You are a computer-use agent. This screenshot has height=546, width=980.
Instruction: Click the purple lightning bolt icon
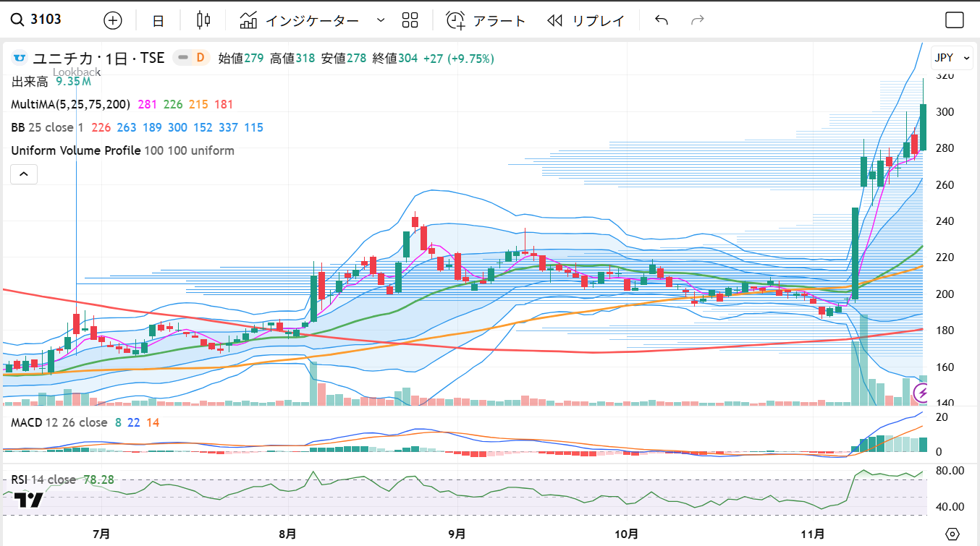[922, 393]
